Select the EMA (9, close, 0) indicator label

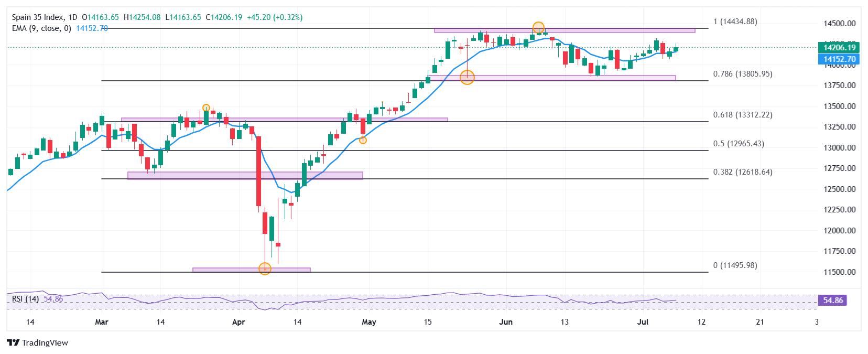[x=41, y=28]
